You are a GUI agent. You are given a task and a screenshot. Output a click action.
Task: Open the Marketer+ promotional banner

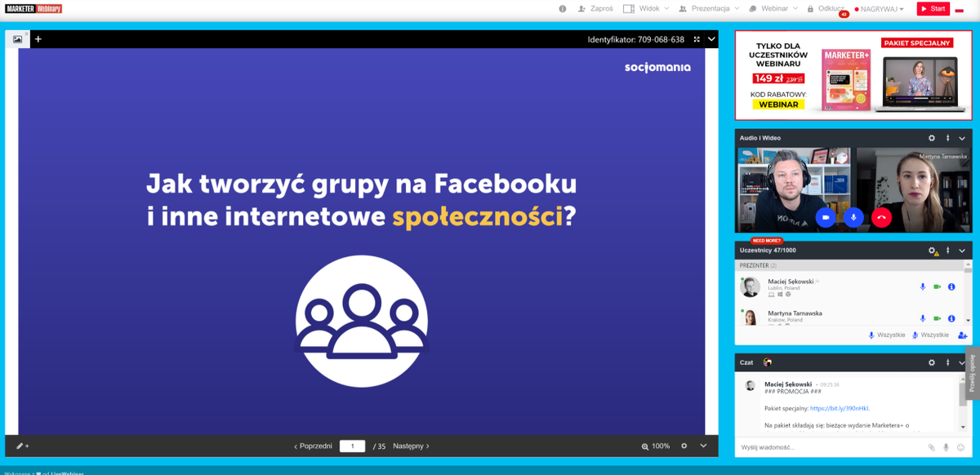click(x=853, y=75)
